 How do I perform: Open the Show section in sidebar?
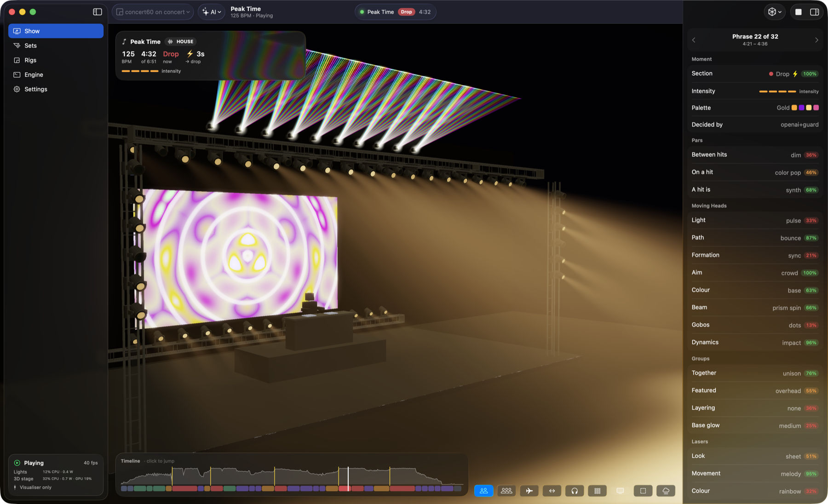pyautogui.click(x=56, y=31)
